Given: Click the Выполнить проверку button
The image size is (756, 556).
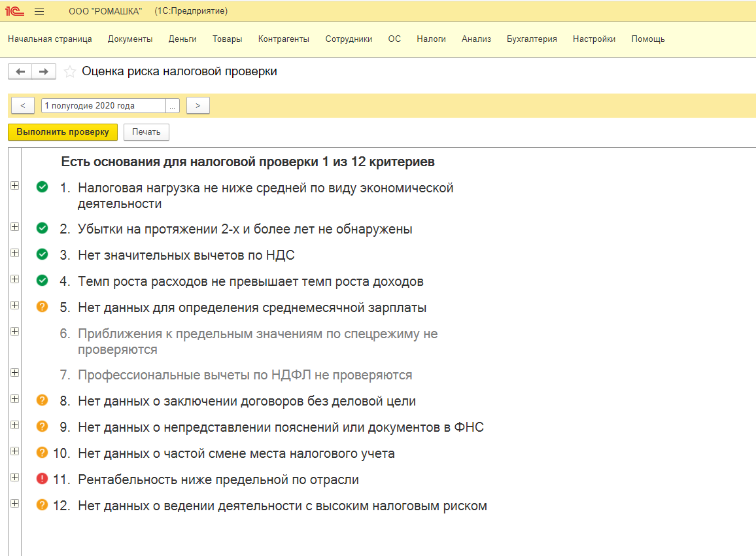Looking at the screenshot, I should pos(63,132).
